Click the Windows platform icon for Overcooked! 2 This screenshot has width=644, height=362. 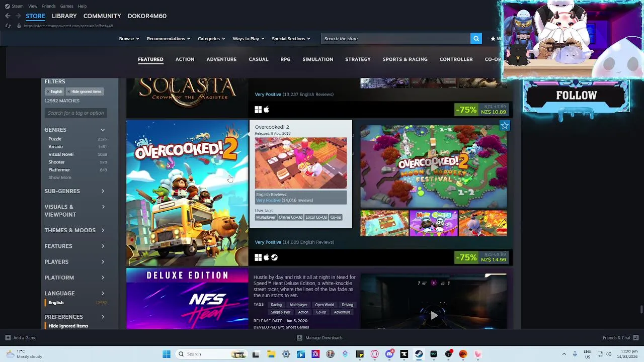coord(258,257)
